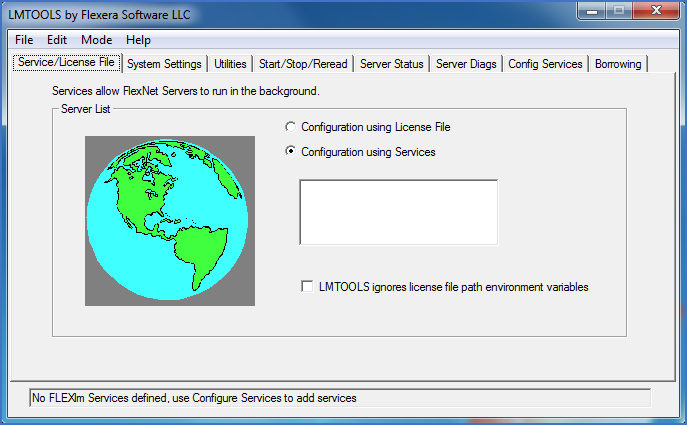Go to the Start/Stop/Reread tab
This screenshot has width=687, height=425.
tap(303, 64)
